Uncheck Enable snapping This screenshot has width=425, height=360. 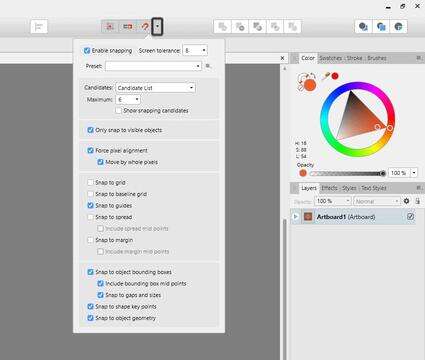[x=87, y=51]
